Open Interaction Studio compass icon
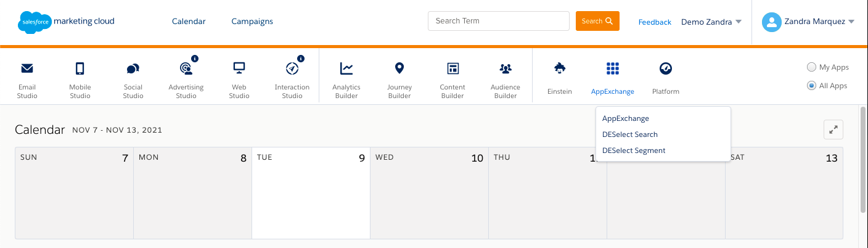 pyautogui.click(x=292, y=68)
